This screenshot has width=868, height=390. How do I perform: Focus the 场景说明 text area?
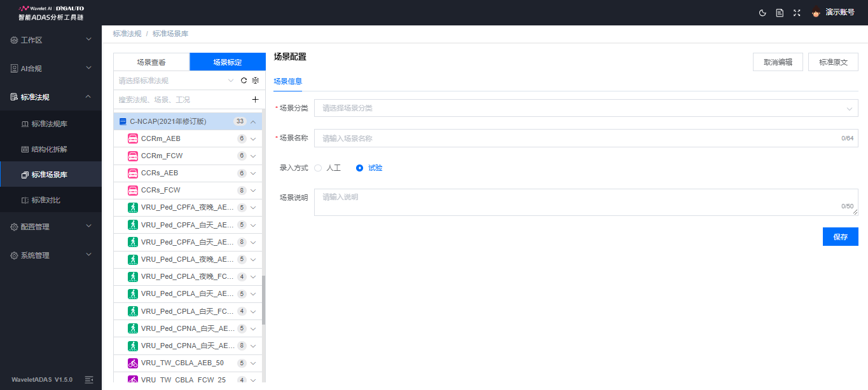coord(586,202)
